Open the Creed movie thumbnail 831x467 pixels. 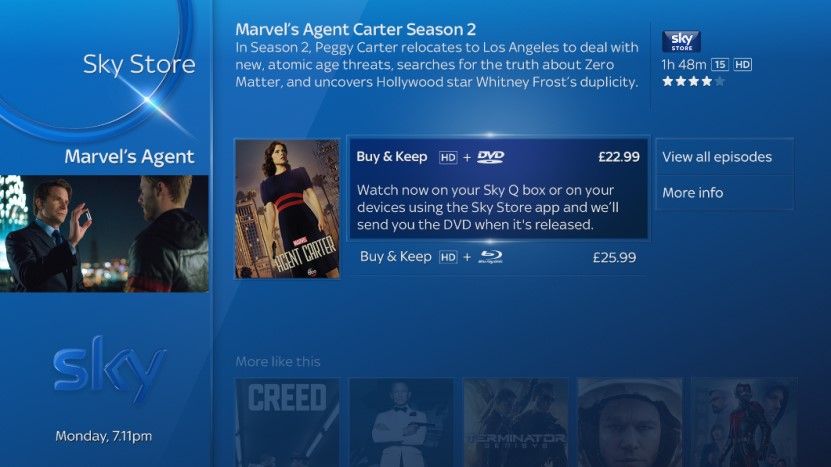pos(287,422)
